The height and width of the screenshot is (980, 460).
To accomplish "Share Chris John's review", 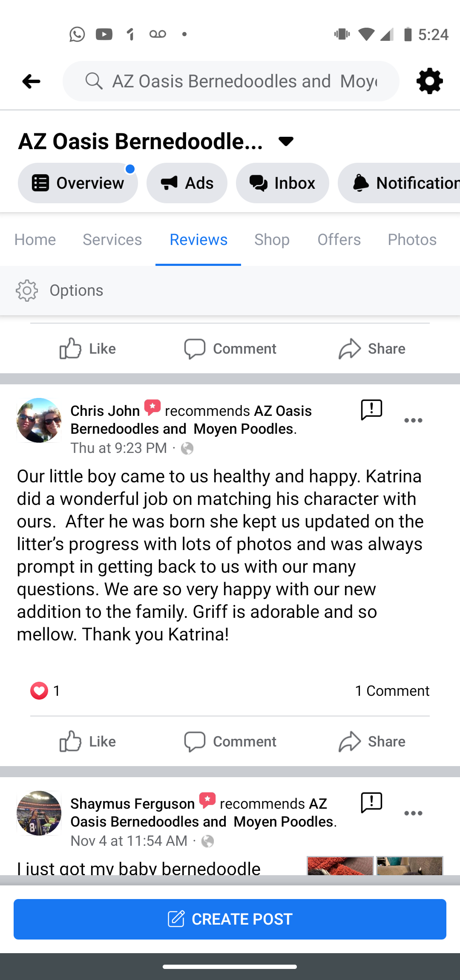I will 372,741.
